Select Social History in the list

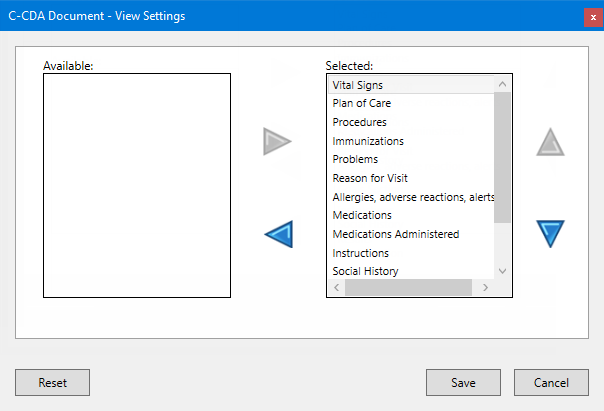[x=365, y=271]
